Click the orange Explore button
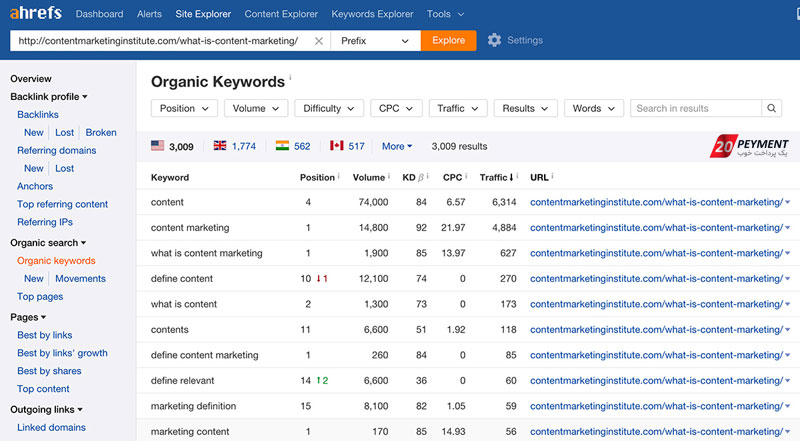Viewport: 800px width, 441px height. [x=448, y=40]
